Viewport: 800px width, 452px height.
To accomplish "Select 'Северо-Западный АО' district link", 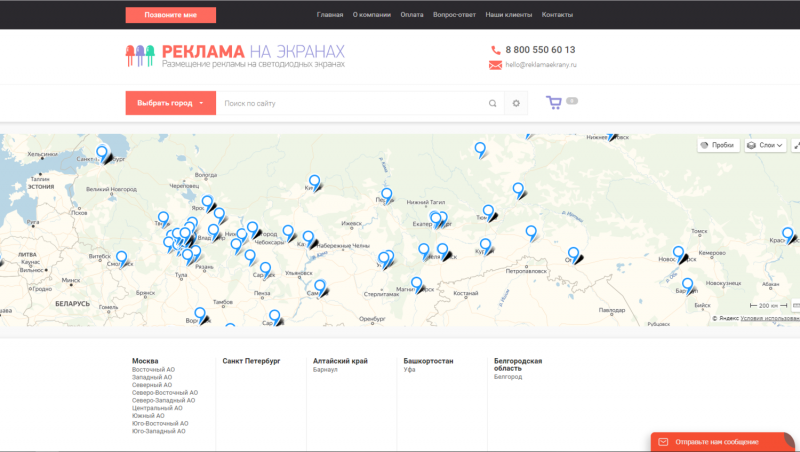I will tap(163, 400).
